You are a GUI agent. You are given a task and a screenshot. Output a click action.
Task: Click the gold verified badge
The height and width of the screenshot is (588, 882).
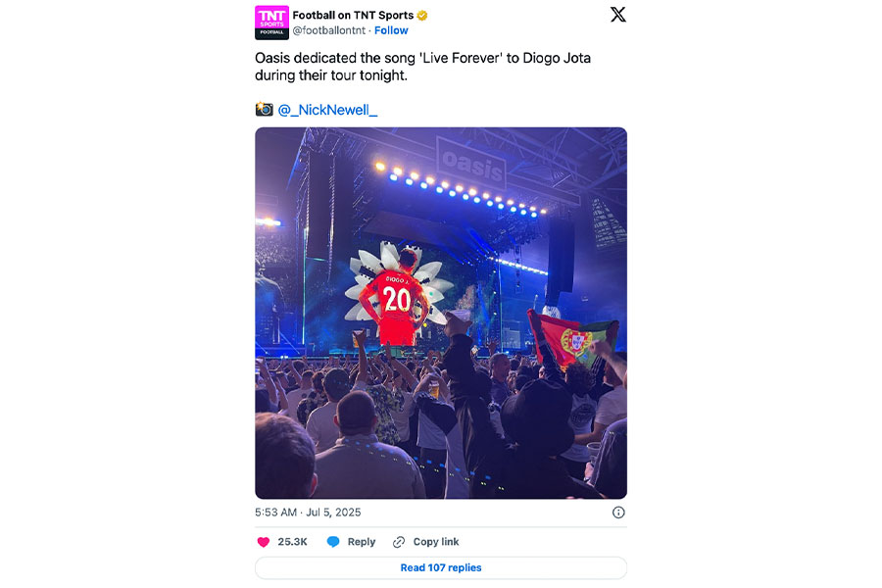pyautogui.click(x=422, y=16)
